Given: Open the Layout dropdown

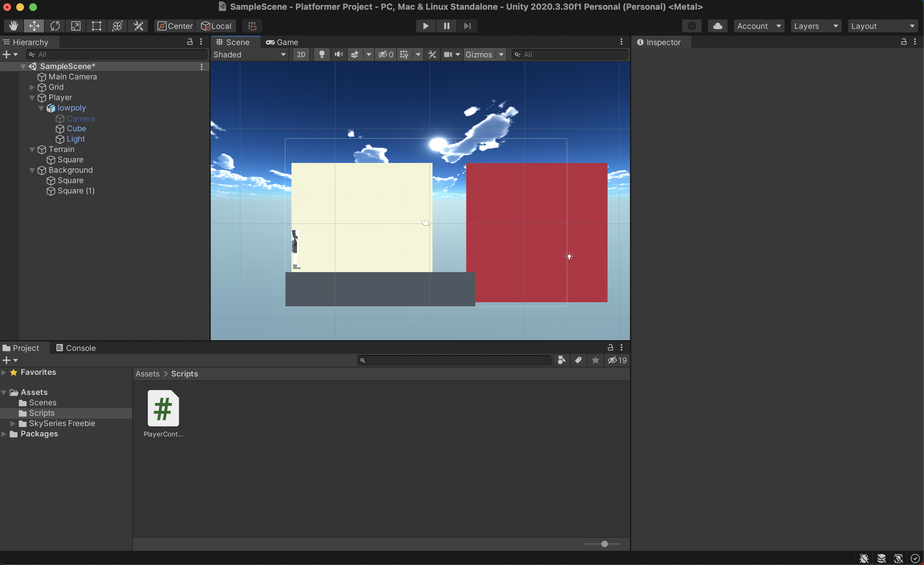Looking at the screenshot, I should click(x=883, y=26).
